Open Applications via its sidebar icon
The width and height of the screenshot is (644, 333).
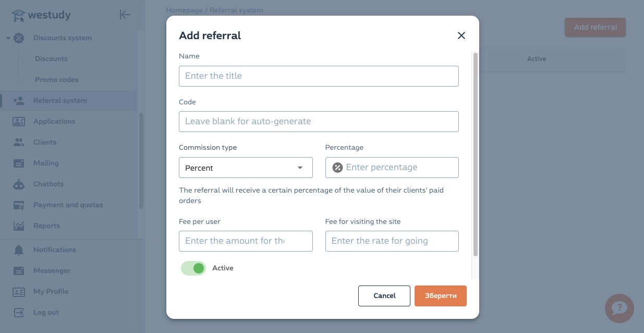(19, 122)
